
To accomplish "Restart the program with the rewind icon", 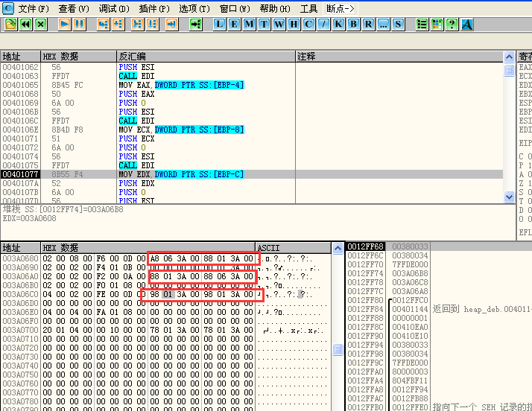I will (x=26, y=24).
